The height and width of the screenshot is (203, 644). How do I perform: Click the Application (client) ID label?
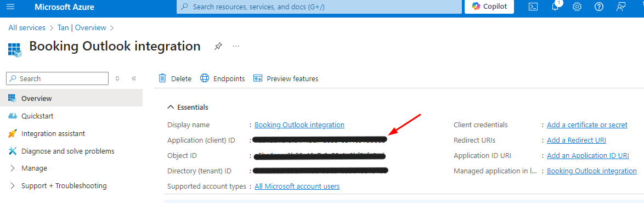201,140
